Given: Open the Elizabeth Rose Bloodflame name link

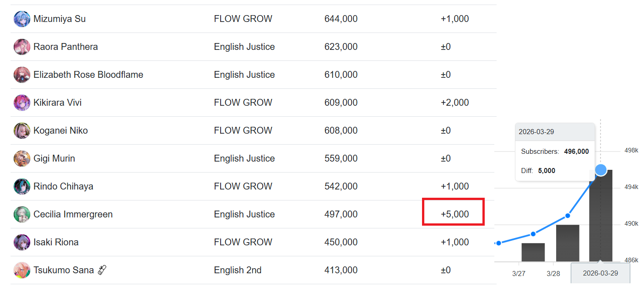Looking at the screenshot, I should tap(88, 75).
